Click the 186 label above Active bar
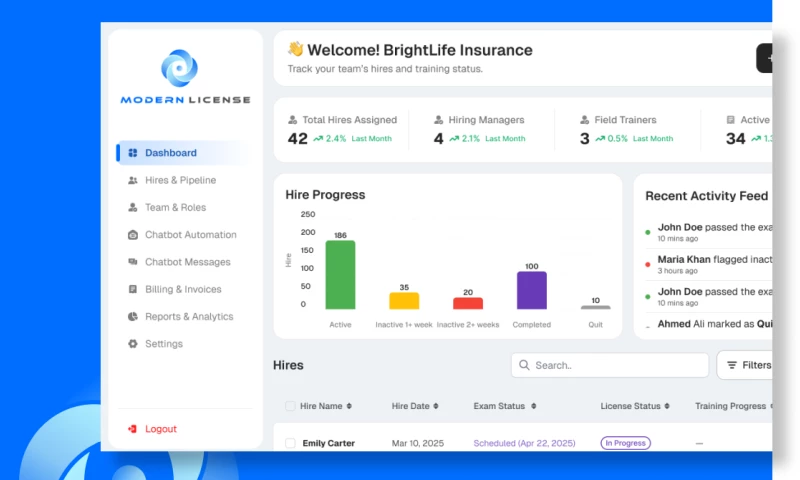Viewport: 800px width, 480px height. [x=340, y=235]
